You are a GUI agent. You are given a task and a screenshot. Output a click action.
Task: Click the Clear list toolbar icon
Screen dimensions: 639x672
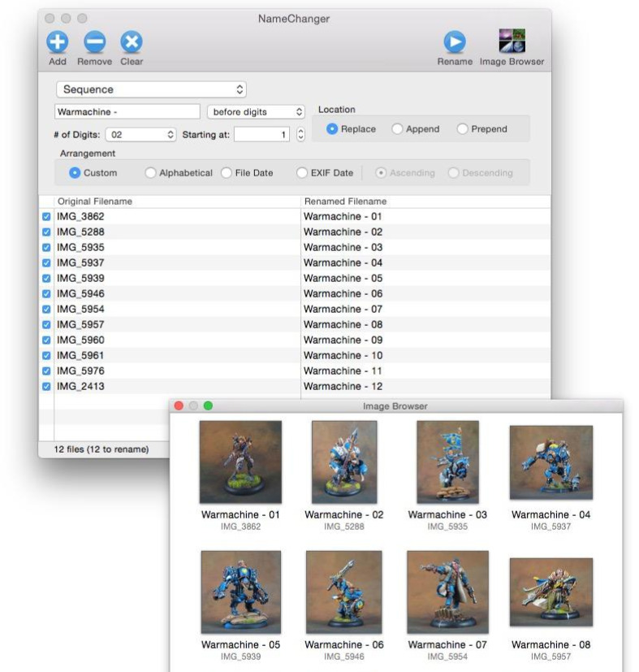(132, 42)
